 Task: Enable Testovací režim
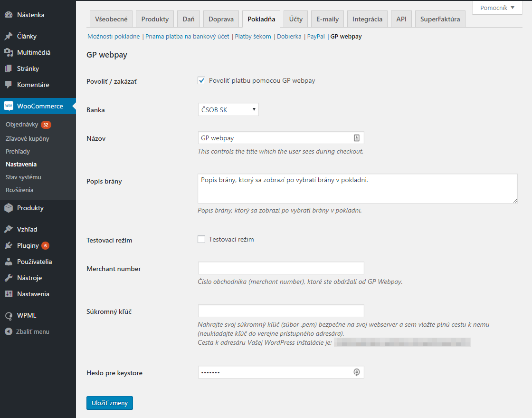(x=201, y=239)
